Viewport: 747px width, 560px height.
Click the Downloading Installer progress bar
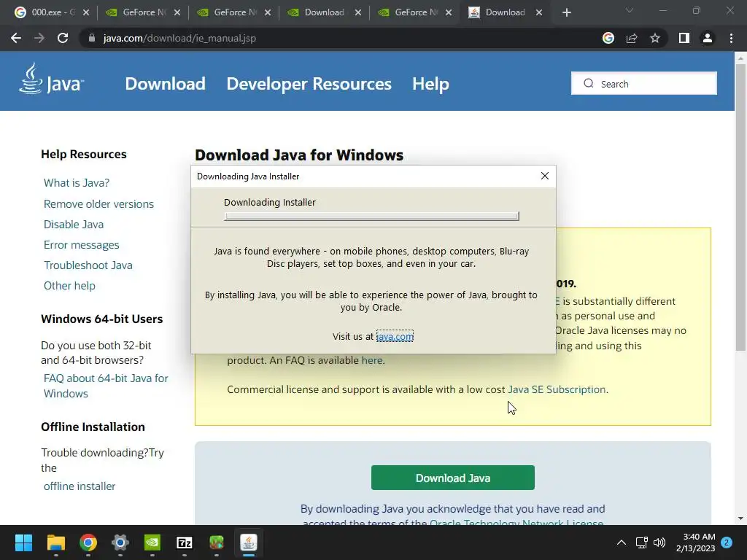(371, 216)
